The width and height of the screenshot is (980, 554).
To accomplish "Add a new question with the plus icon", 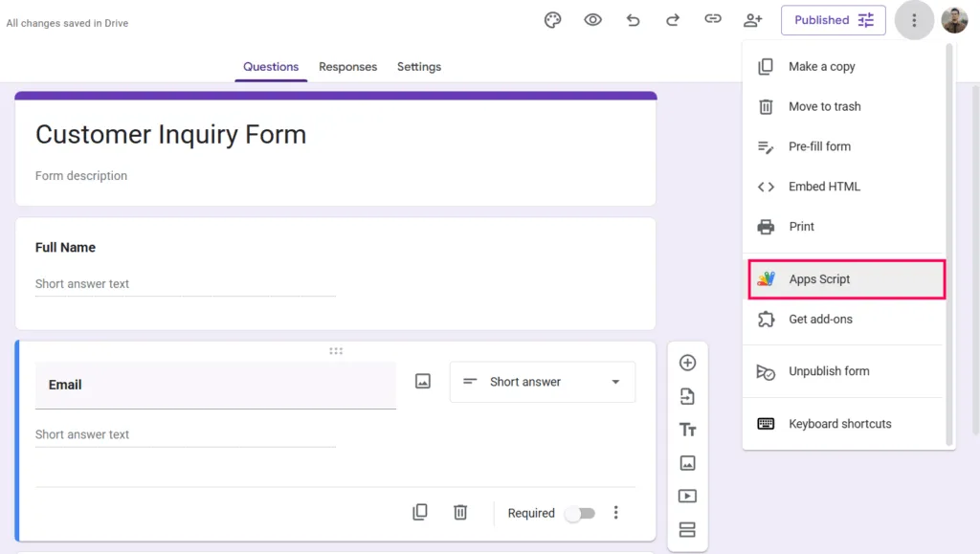I will click(x=687, y=363).
